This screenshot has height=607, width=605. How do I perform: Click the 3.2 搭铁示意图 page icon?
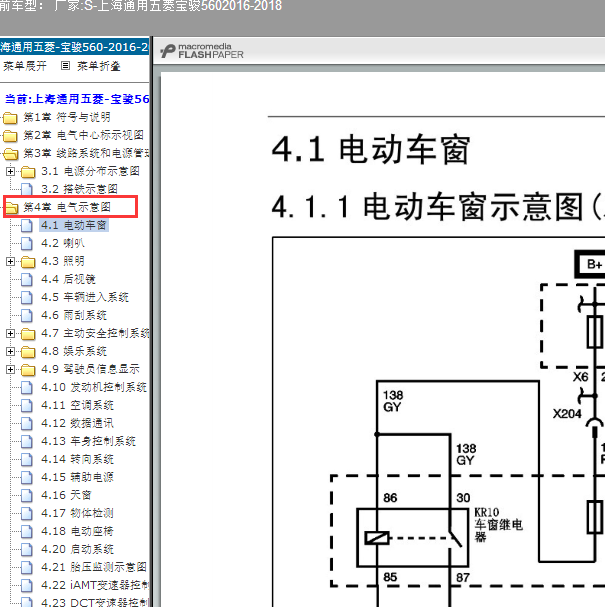[27, 189]
